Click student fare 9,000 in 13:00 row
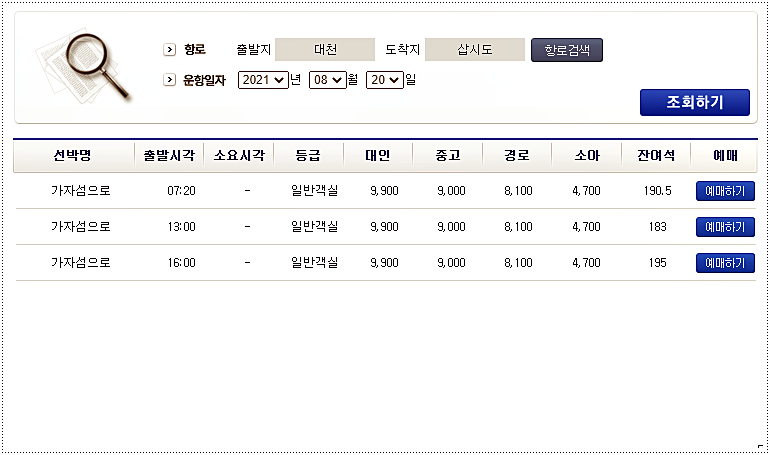 tap(451, 227)
